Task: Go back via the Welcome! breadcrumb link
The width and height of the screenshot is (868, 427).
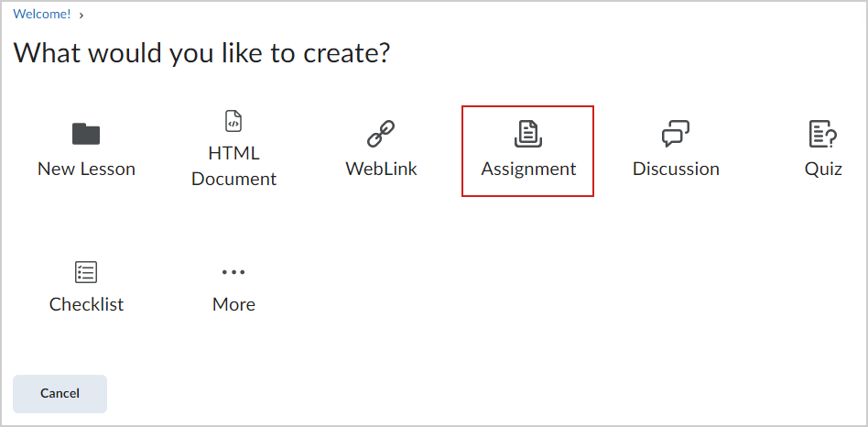Action: pos(42,15)
